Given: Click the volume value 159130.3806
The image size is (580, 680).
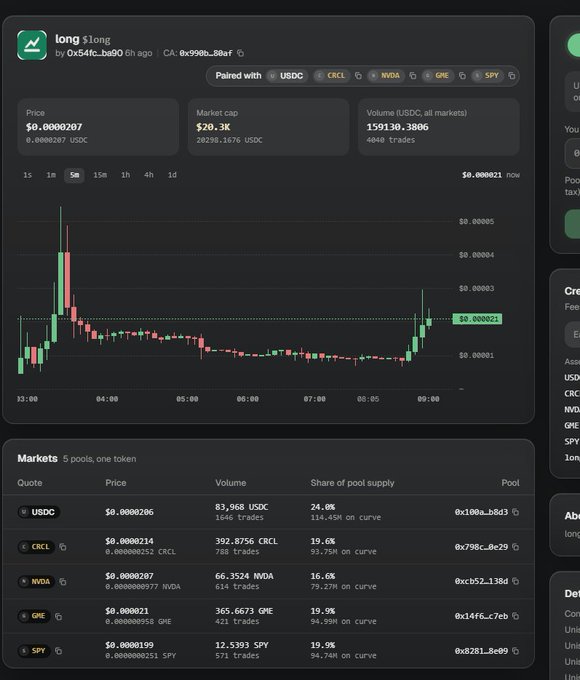Looking at the screenshot, I should pos(397,127).
